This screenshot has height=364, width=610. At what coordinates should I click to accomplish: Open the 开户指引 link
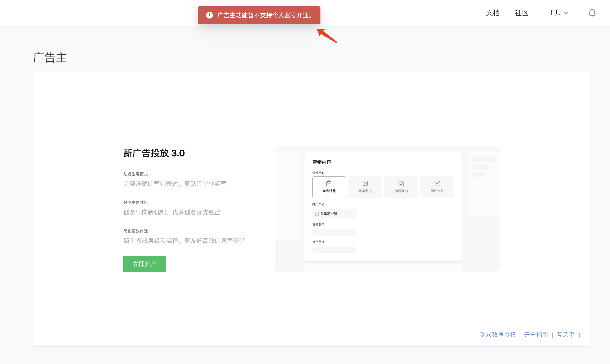536,335
